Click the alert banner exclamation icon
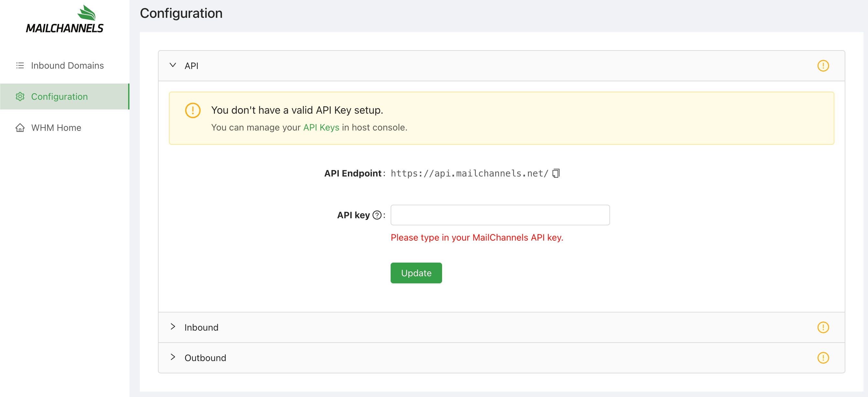The image size is (868, 397). (x=193, y=110)
